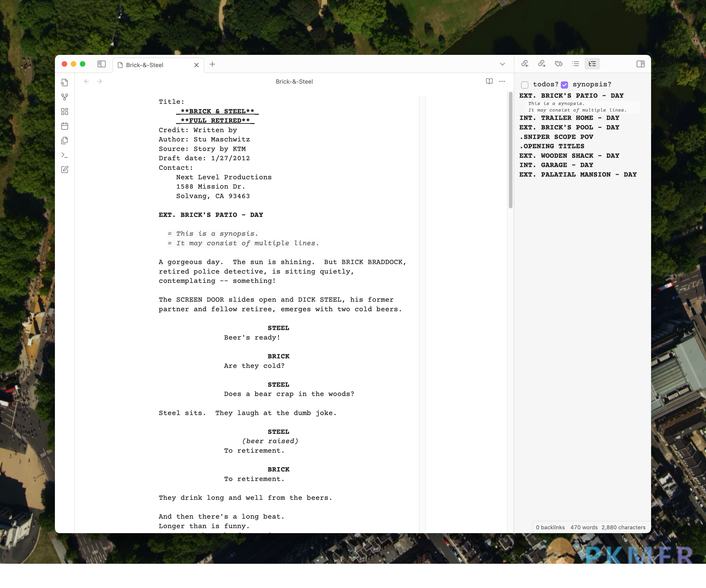Select the screenplay scene outline panel icon
Screen dimensions: 706x588
tap(592, 63)
